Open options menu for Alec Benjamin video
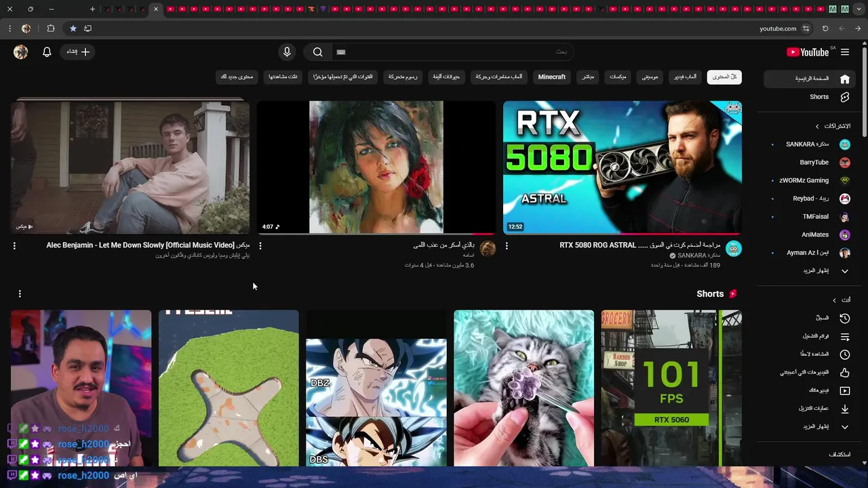The height and width of the screenshot is (488, 868). click(14, 246)
